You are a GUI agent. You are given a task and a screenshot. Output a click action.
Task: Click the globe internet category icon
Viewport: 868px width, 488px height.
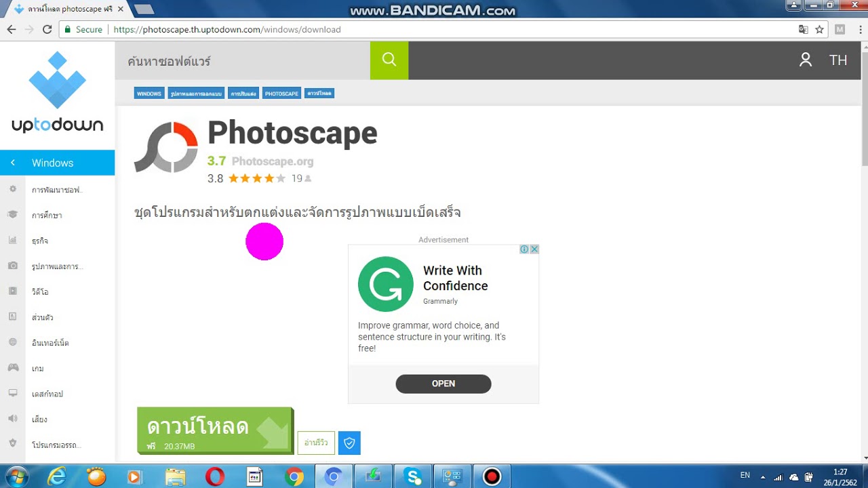(13, 342)
